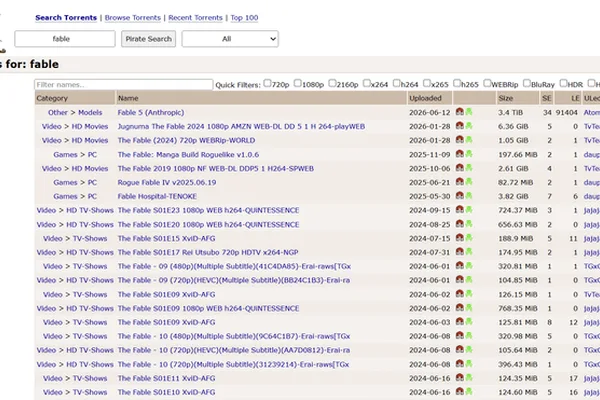Click the magnet icon for Manga Build Roguelike v1.0.6

[x=460, y=154]
